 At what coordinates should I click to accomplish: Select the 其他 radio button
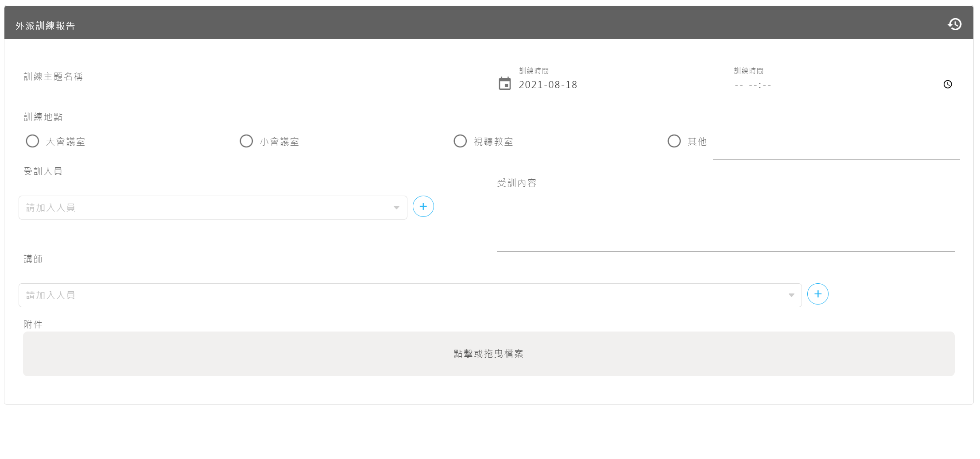coord(674,141)
